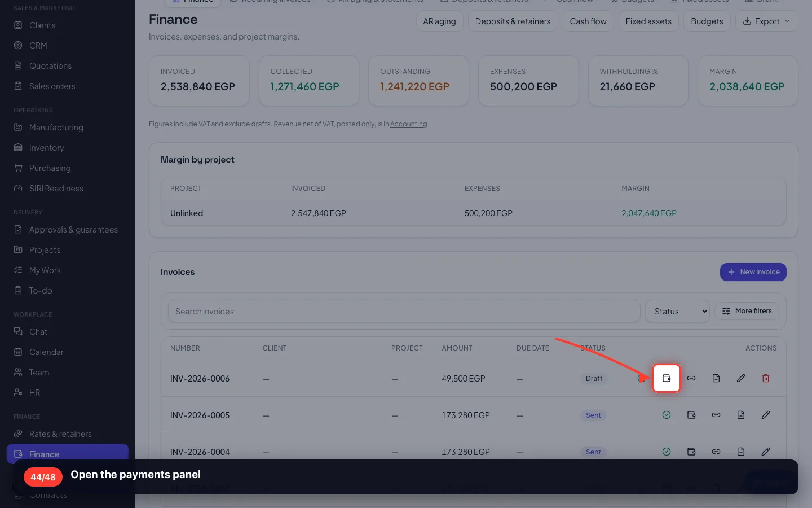Image resolution: width=812 pixels, height=508 pixels.
Task: Click the Margin 2,038,640 EGP card
Action: 748,81
